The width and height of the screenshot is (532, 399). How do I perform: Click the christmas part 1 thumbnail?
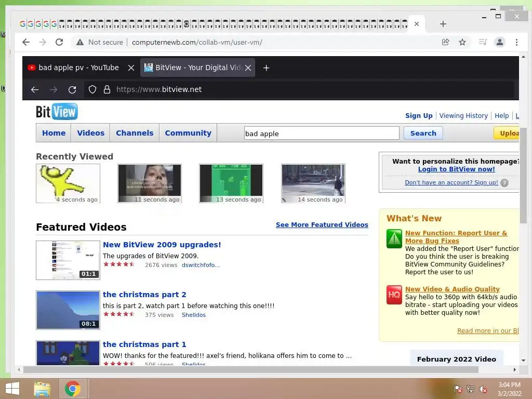coord(68,353)
